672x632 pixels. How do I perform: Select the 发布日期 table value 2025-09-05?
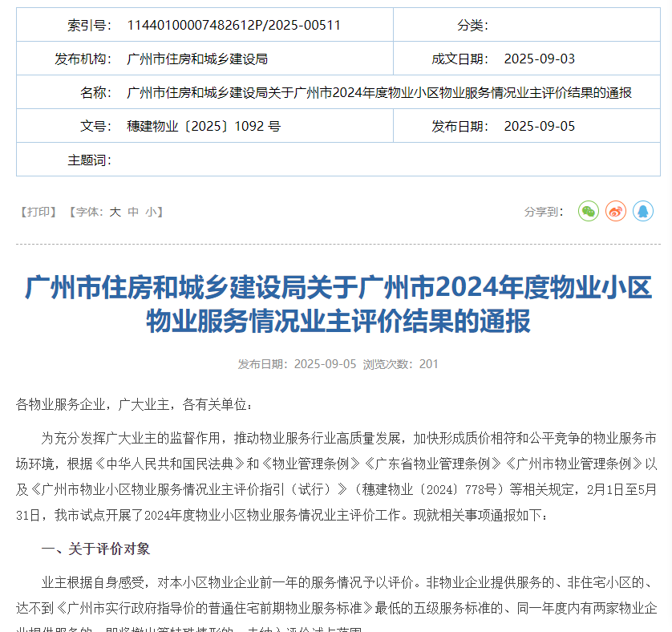tap(539, 126)
